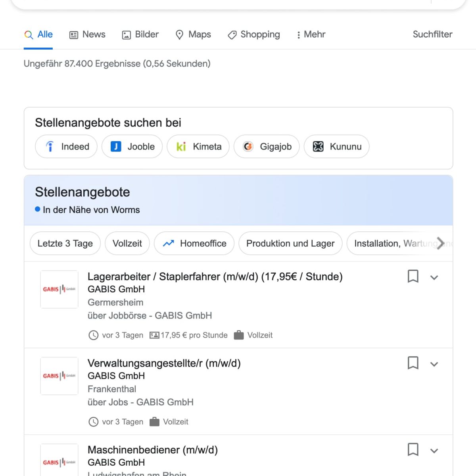476x476 pixels.
Task: Expand the Maschinenbediener job listing
Action: point(434,451)
